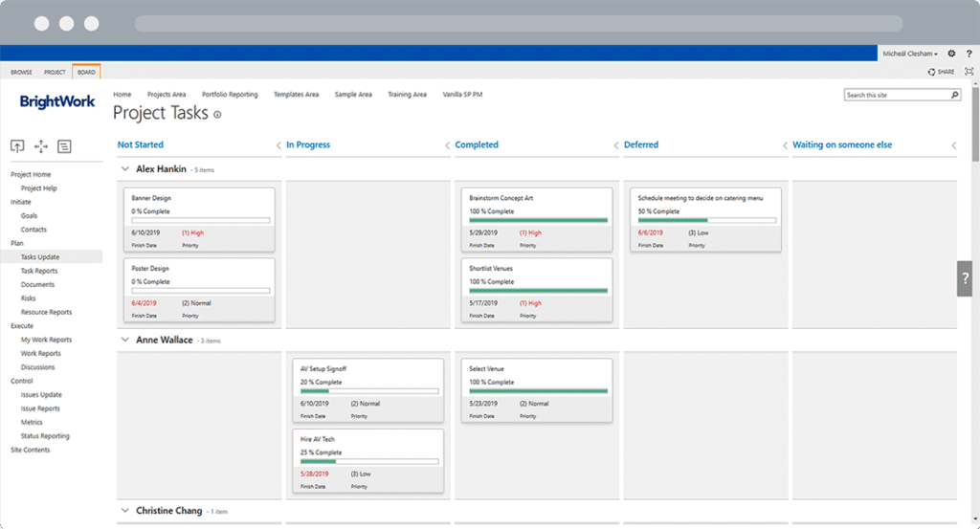Click the SHARE button
The image size is (980, 529).
pos(941,72)
